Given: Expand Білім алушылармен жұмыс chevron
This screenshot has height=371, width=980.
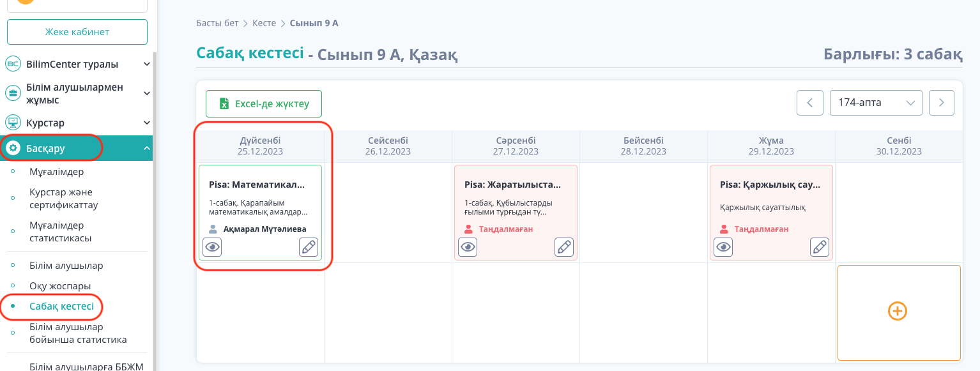Looking at the screenshot, I should tap(147, 94).
